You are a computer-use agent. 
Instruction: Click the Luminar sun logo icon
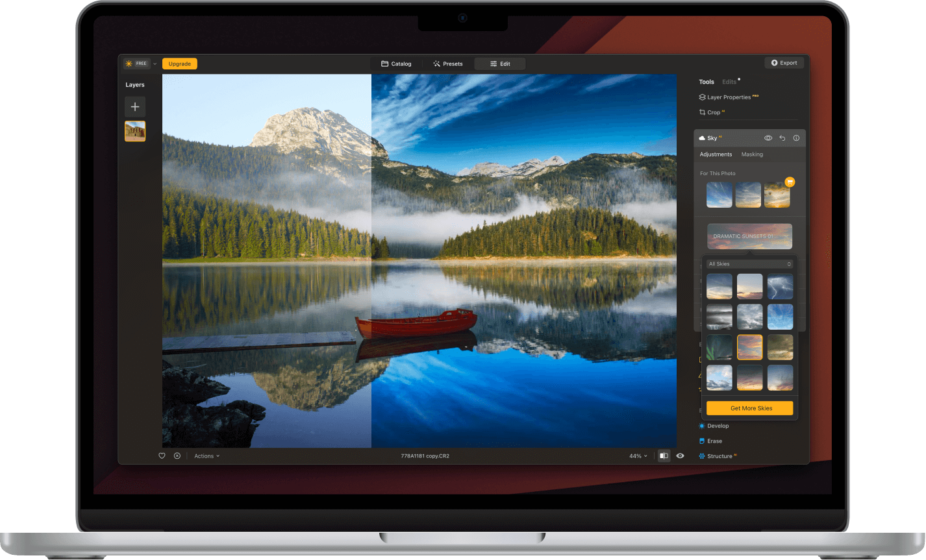pos(129,64)
